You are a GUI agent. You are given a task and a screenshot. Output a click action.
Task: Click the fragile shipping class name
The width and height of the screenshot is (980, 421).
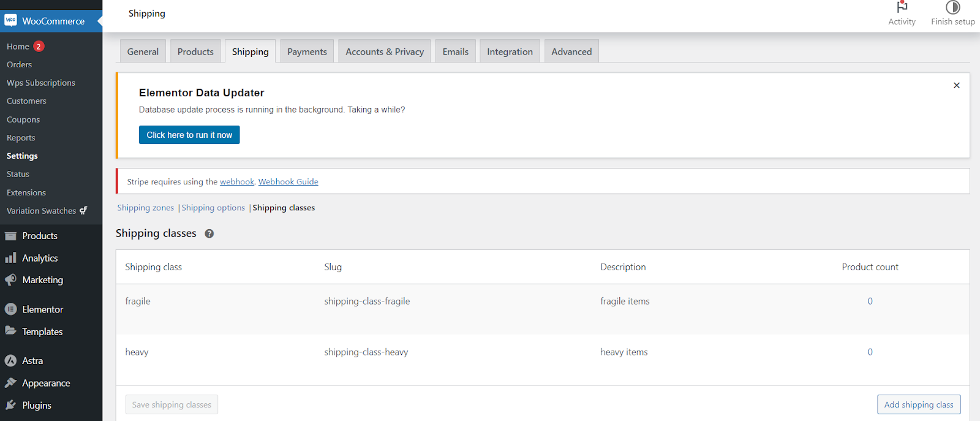tap(138, 301)
